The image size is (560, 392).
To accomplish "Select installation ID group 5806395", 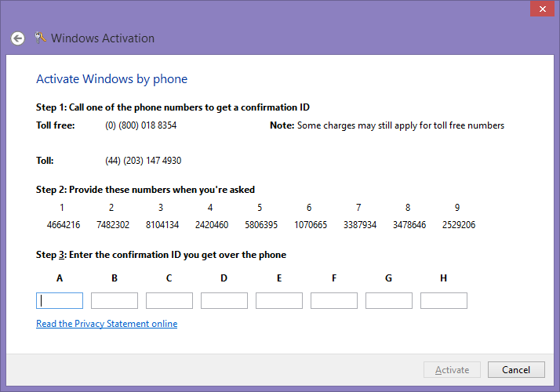I will (x=261, y=225).
